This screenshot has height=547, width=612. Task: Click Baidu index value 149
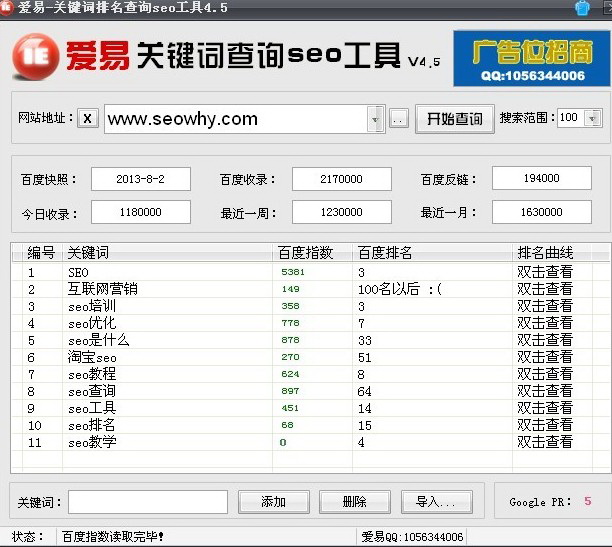(x=290, y=289)
